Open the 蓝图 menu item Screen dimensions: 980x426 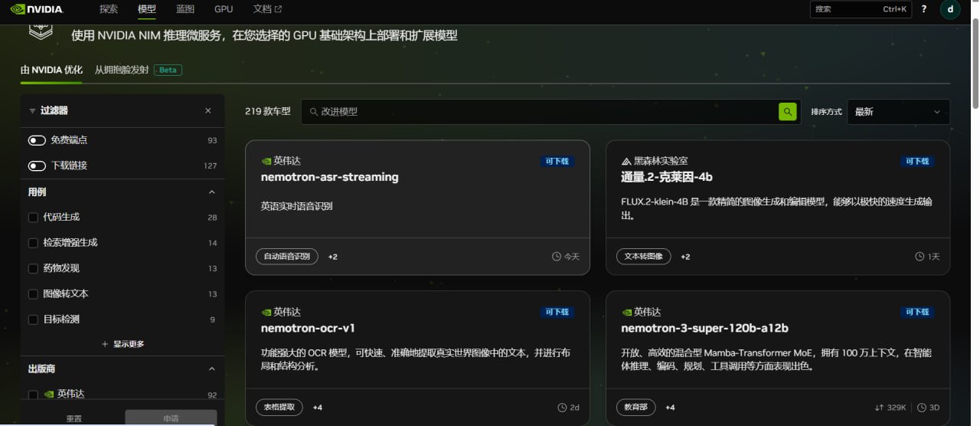click(x=185, y=9)
